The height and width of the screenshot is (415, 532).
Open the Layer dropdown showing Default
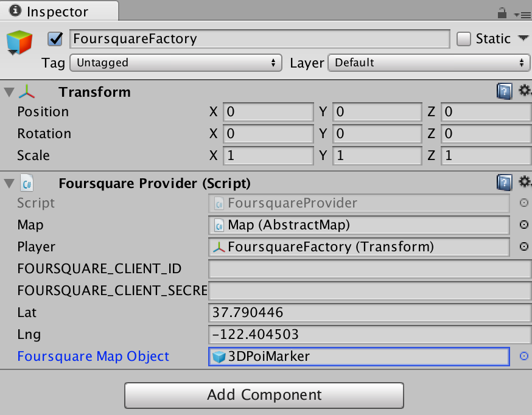pyautogui.click(x=429, y=63)
